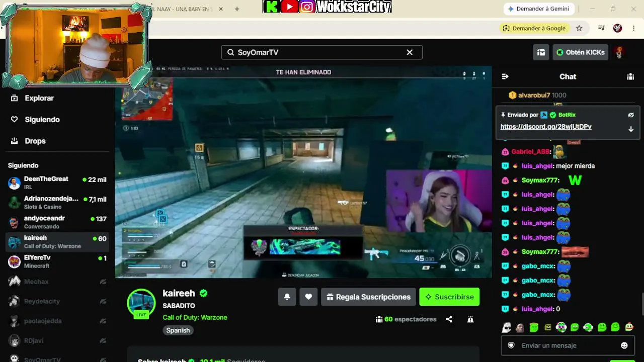
Task: Bookmark this page with the star
Action: [x=579, y=28]
